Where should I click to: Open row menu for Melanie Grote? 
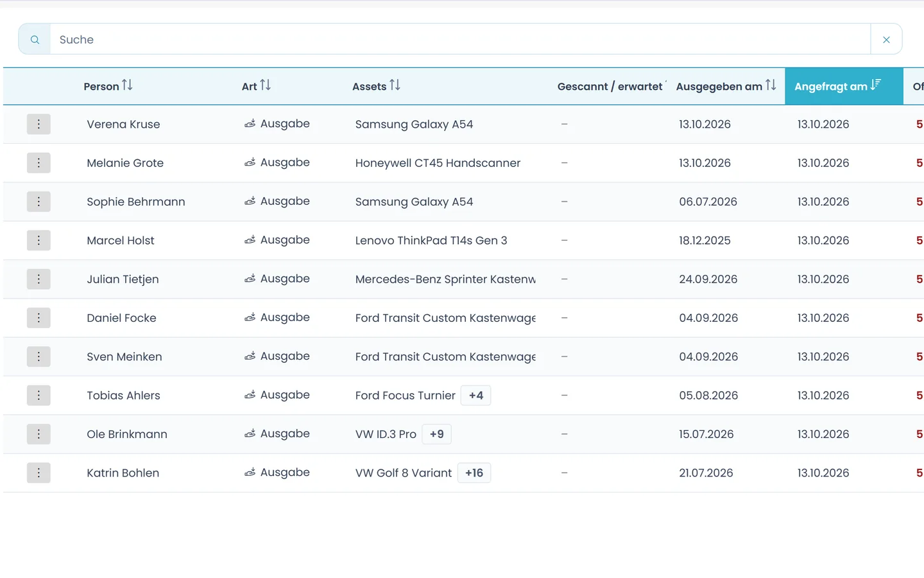[38, 163]
